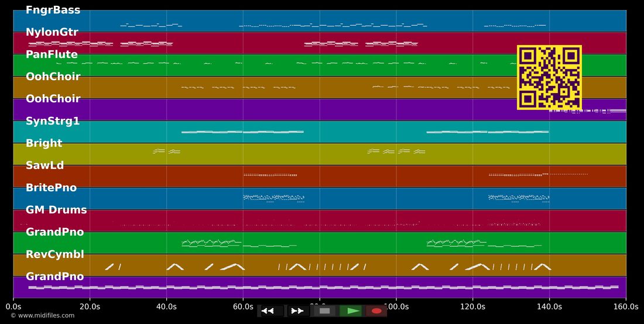Select the OohChoir label on the purple track
The image size is (644, 324).
tap(53, 99)
